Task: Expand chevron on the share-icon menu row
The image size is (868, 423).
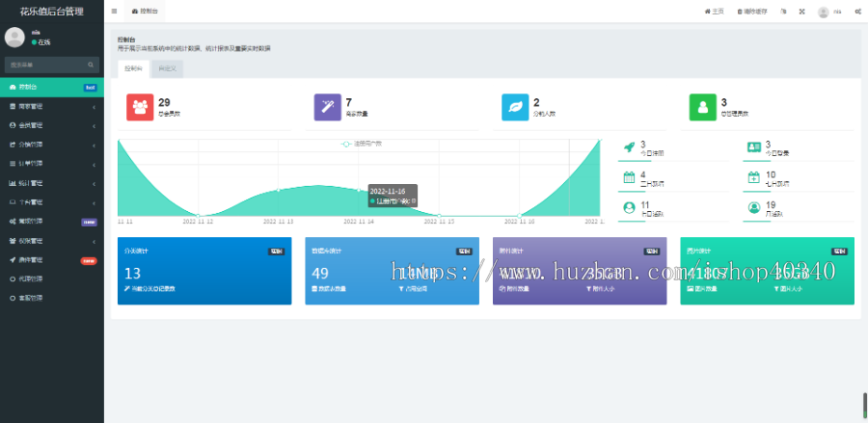Action: (x=95, y=145)
